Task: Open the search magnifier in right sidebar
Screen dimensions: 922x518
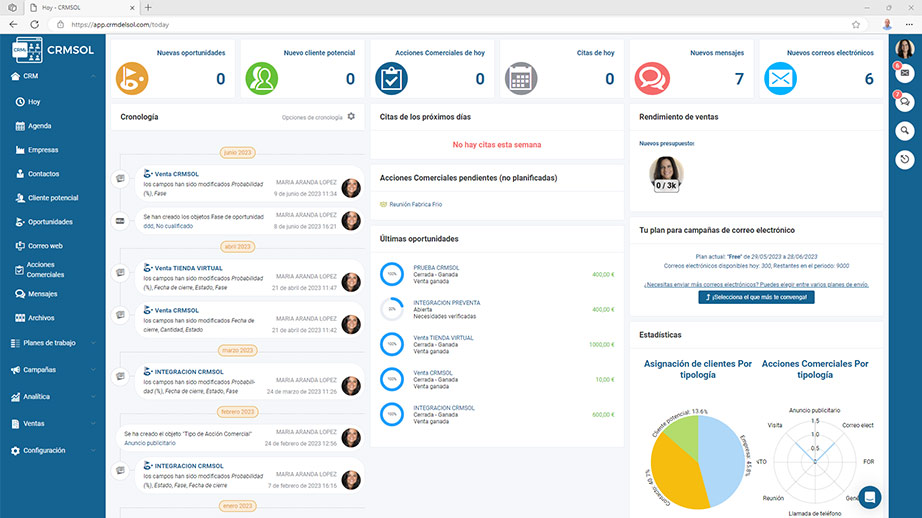Action: pyautogui.click(x=904, y=129)
